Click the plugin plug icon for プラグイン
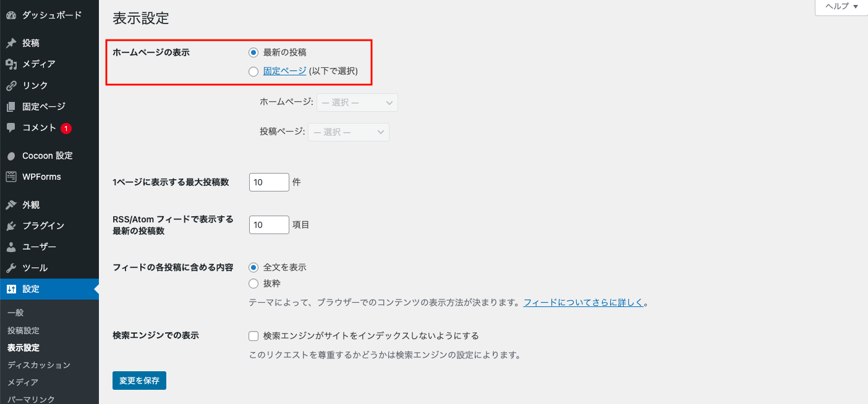This screenshot has height=404, width=868. 11,226
